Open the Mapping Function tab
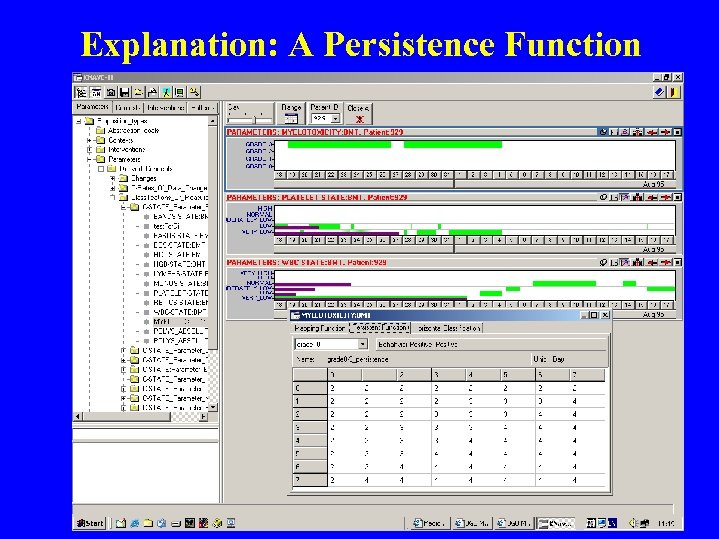 pyautogui.click(x=320, y=328)
